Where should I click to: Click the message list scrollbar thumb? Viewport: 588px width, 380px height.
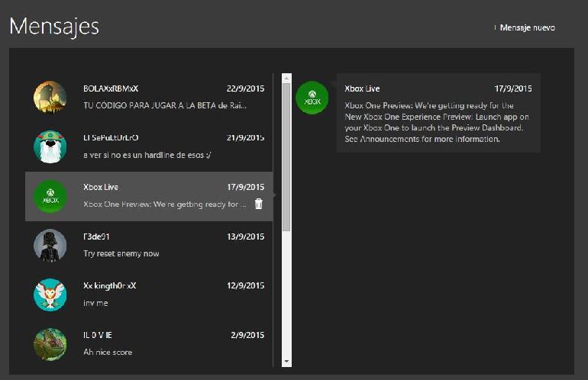(x=286, y=157)
